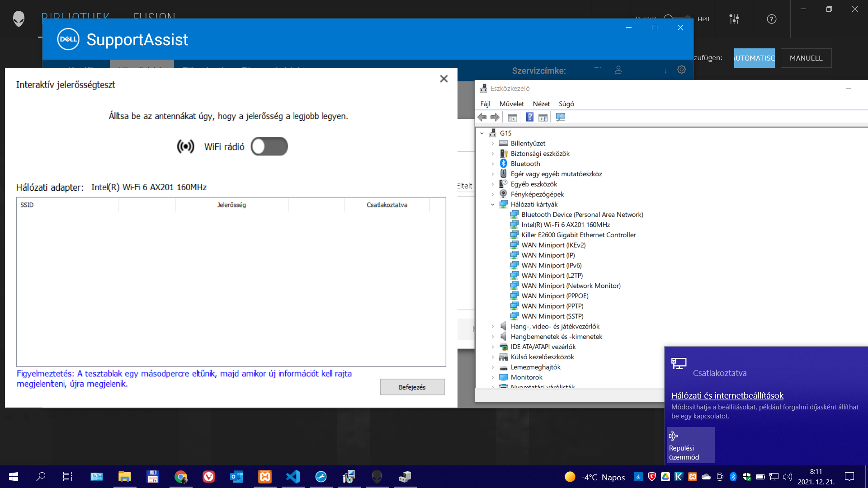Click the Alienware head logo

coord(19,19)
